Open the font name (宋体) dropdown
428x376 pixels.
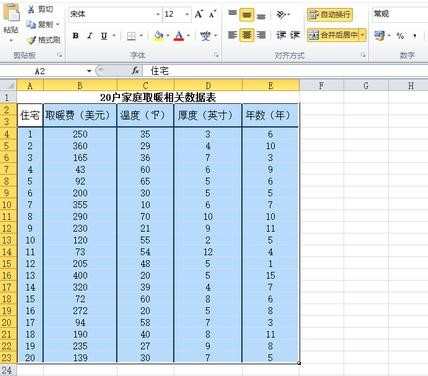tap(158, 14)
